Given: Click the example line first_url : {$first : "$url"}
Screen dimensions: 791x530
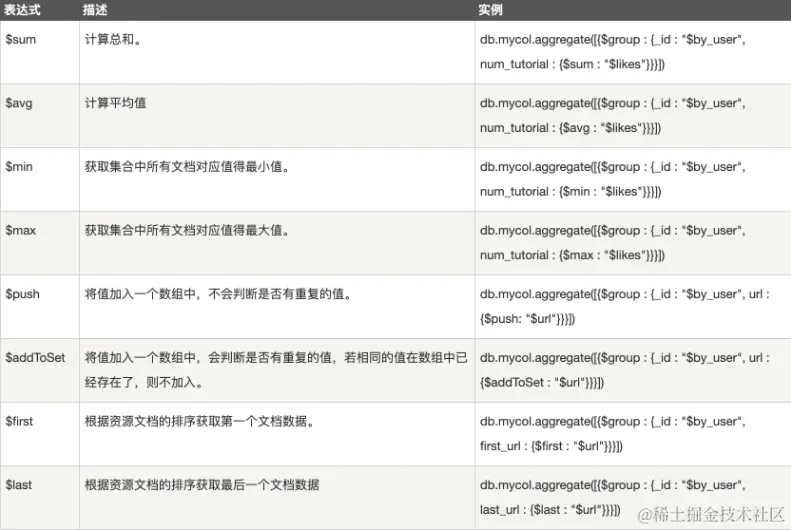Looking at the screenshot, I should (x=551, y=446).
